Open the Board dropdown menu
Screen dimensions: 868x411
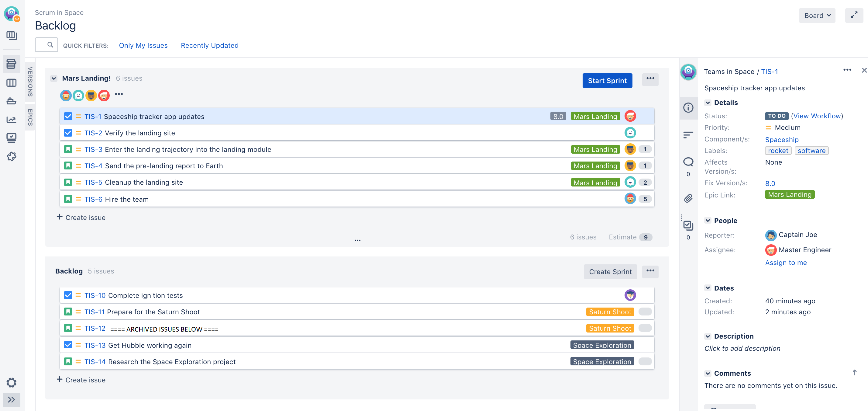(817, 16)
